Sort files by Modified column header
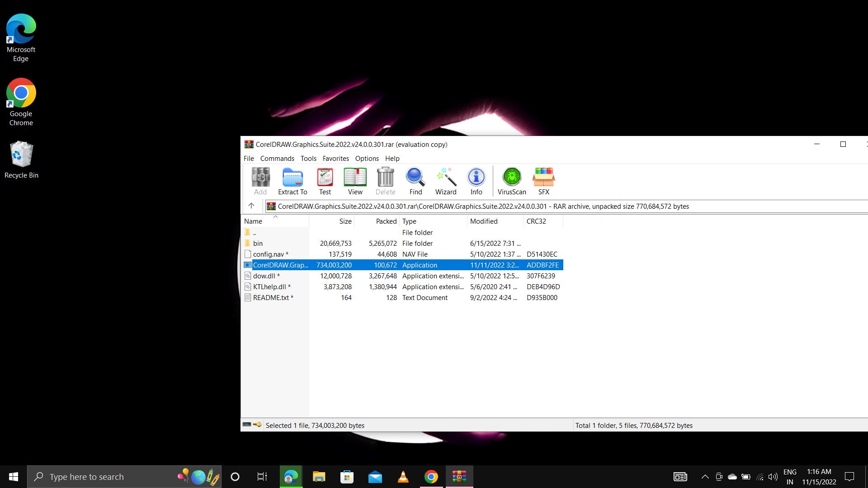Viewport: 868px width, 488px height. point(483,221)
